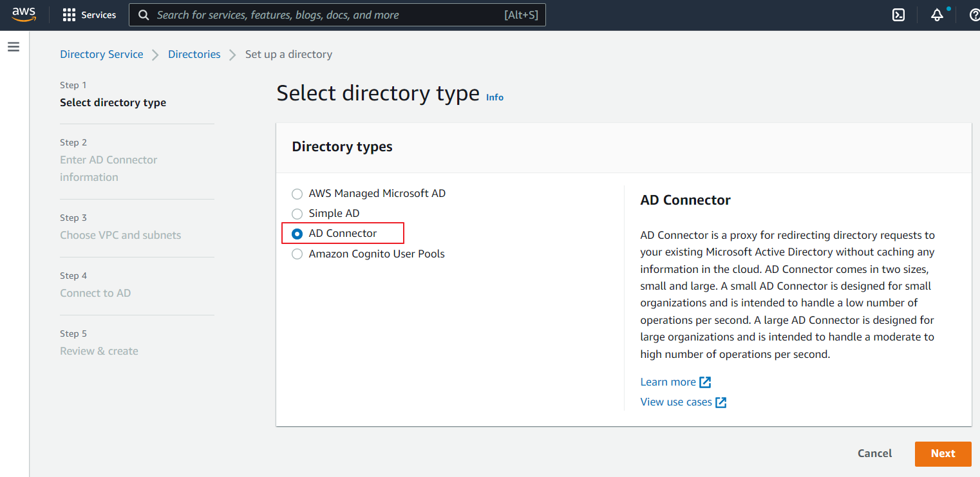
Task: Focus the AWS search bar
Action: [x=328, y=15]
